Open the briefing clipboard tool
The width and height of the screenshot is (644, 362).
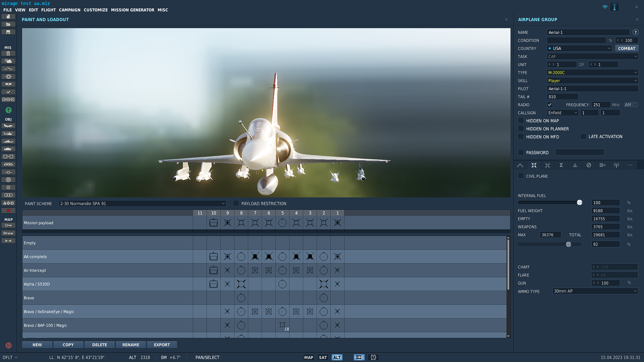tap(8, 53)
